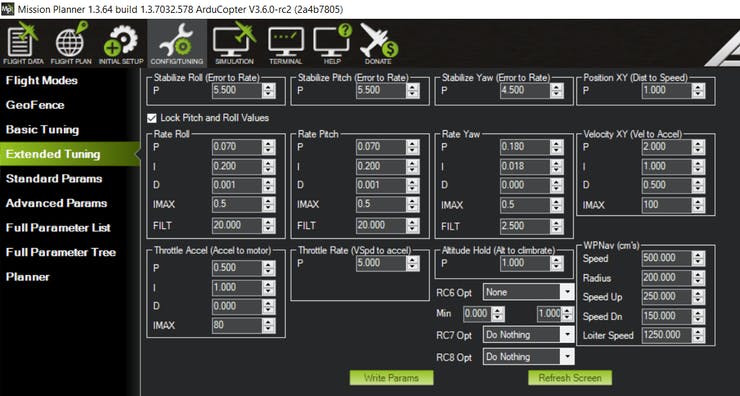Image resolution: width=740 pixels, height=396 pixels.
Task: Click Rate Yaw P value field
Action: coord(525,147)
